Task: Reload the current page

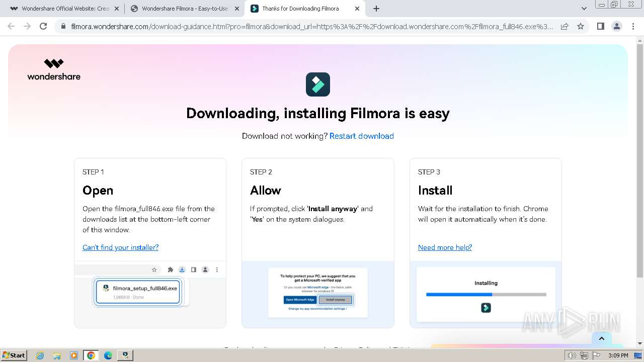Action: 43,26
